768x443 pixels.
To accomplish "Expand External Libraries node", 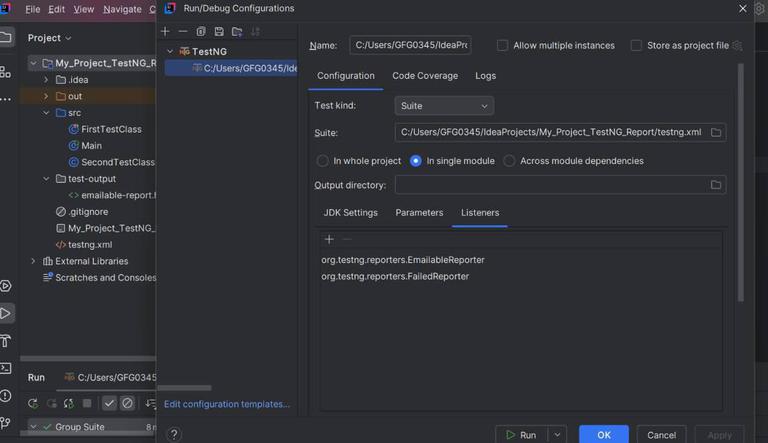I will pyautogui.click(x=33, y=261).
